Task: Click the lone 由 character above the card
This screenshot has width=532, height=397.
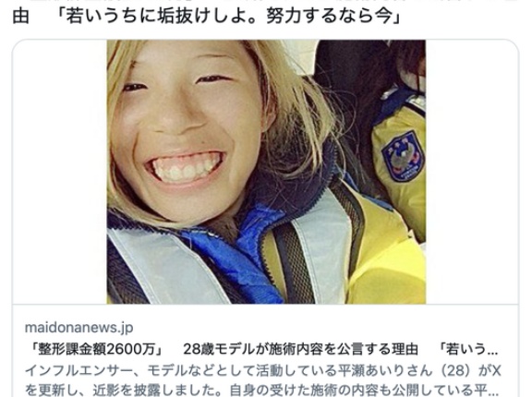Action: (20, 16)
